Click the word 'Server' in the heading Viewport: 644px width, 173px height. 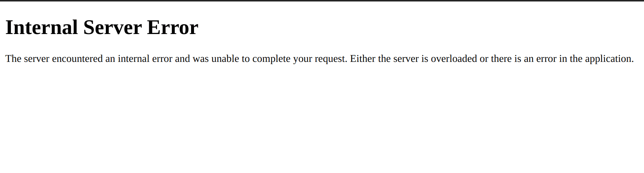tap(112, 27)
